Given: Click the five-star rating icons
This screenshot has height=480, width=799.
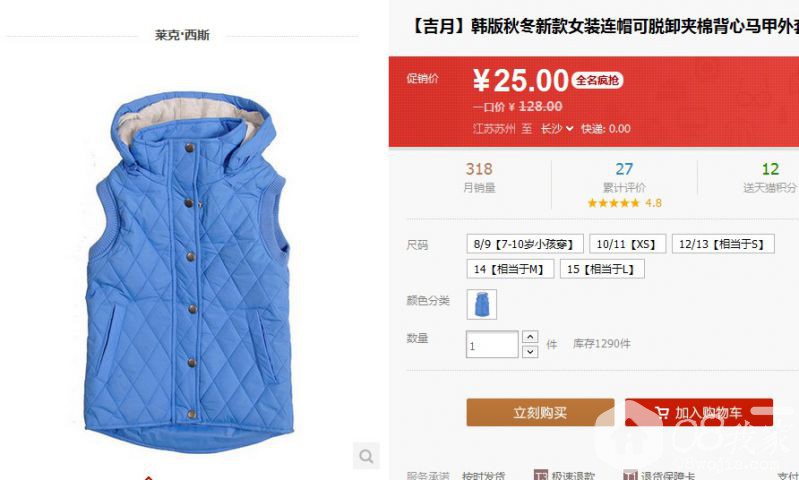Looking at the screenshot, I should pos(614,203).
